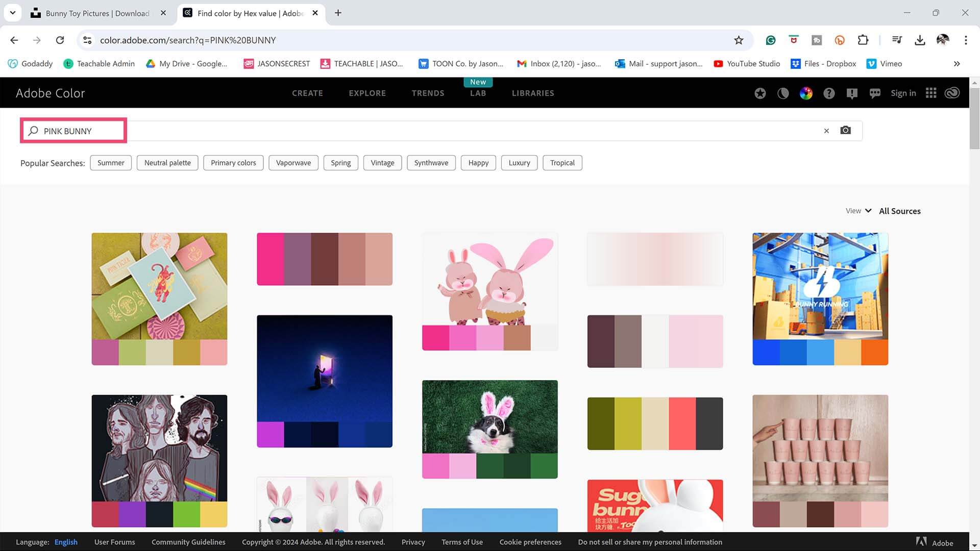
Task: Open the English language link
Action: (66, 542)
